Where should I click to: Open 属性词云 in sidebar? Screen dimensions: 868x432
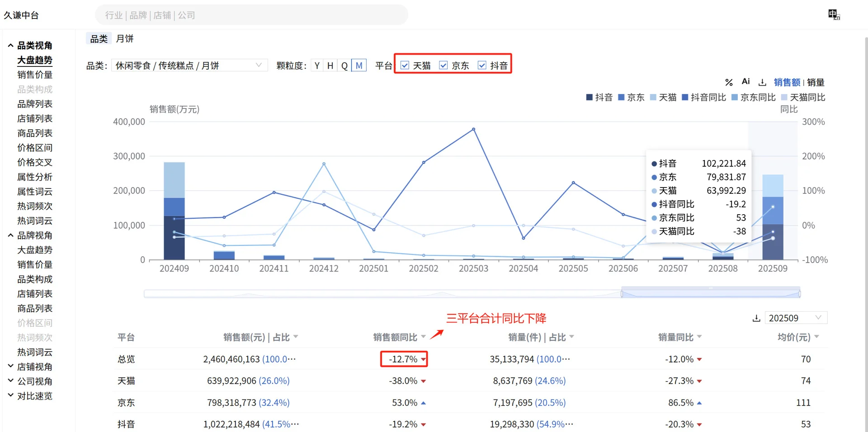point(35,192)
